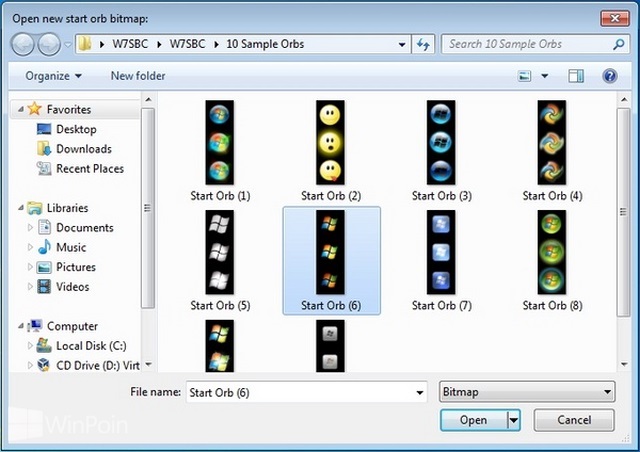Click the Refresh button next to address bar
Screen dimensions: 640x452
click(x=423, y=44)
